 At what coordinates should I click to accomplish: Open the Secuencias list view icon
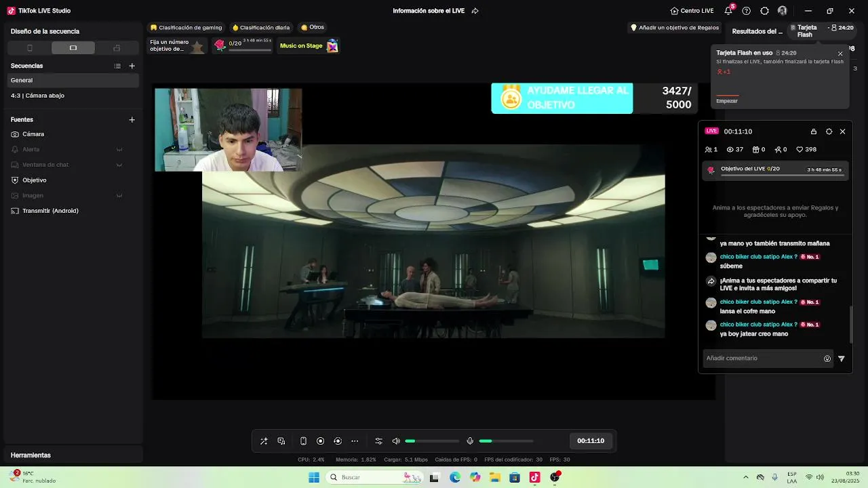point(117,66)
